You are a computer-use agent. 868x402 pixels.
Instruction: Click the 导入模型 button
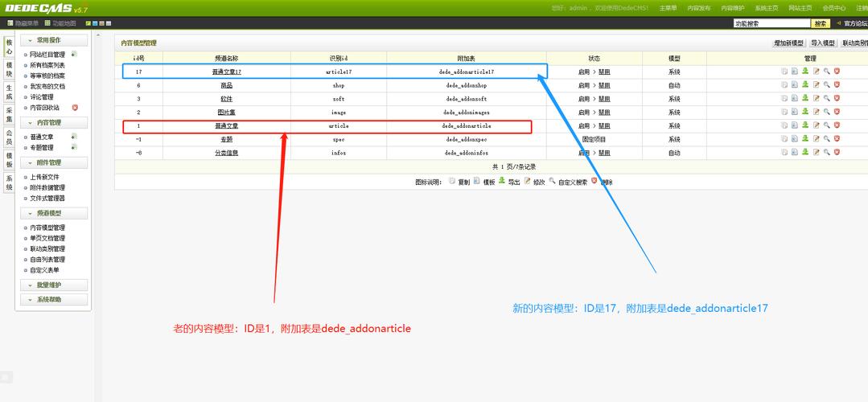point(823,43)
